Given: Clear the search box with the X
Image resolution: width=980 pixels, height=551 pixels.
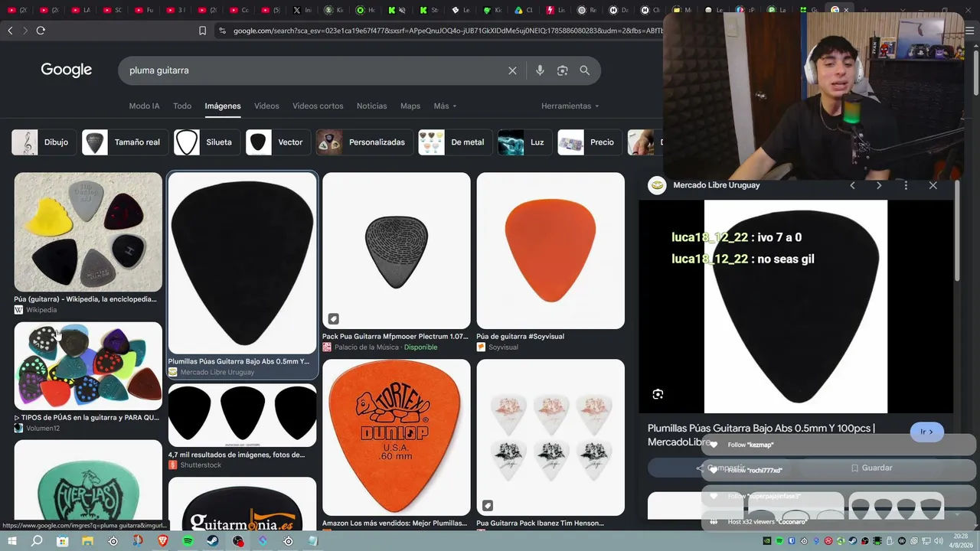Looking at the screenshot, I should coord(512,70).
